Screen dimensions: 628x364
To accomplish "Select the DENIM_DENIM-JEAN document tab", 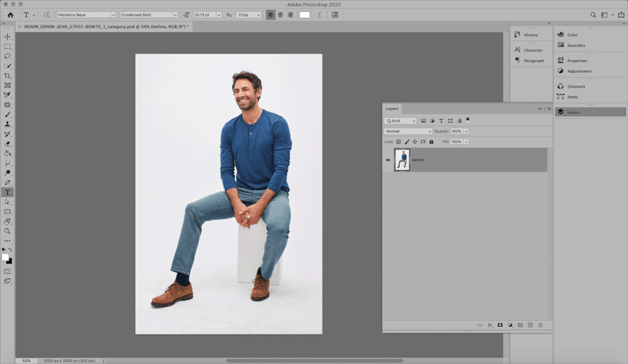I will click(x=105, y=27).
